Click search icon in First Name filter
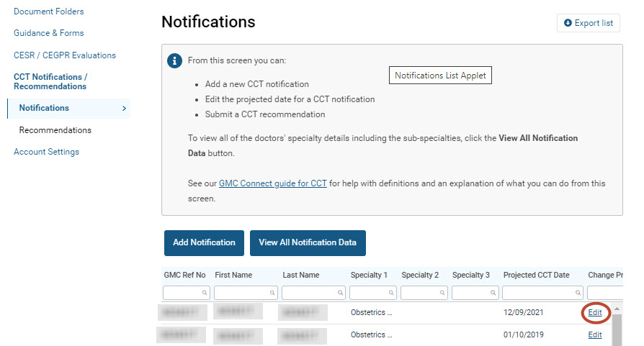644x346 pixels. [x=272, y=293]
